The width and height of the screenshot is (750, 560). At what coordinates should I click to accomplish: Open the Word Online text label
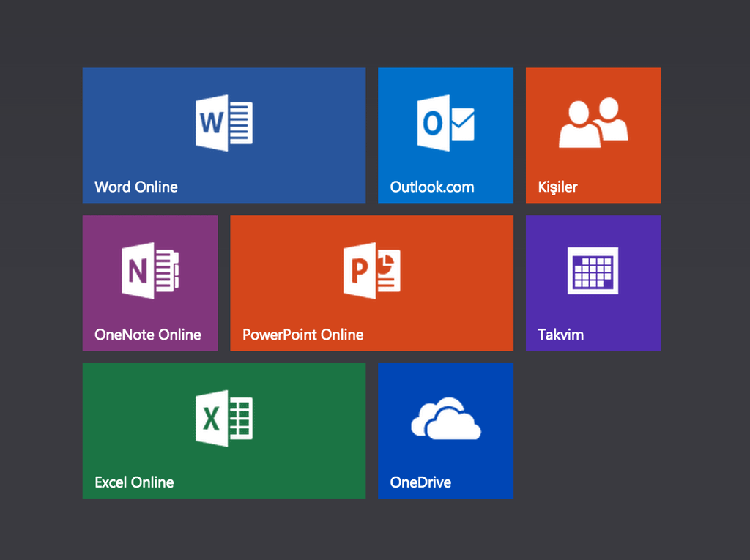point(136,187)
